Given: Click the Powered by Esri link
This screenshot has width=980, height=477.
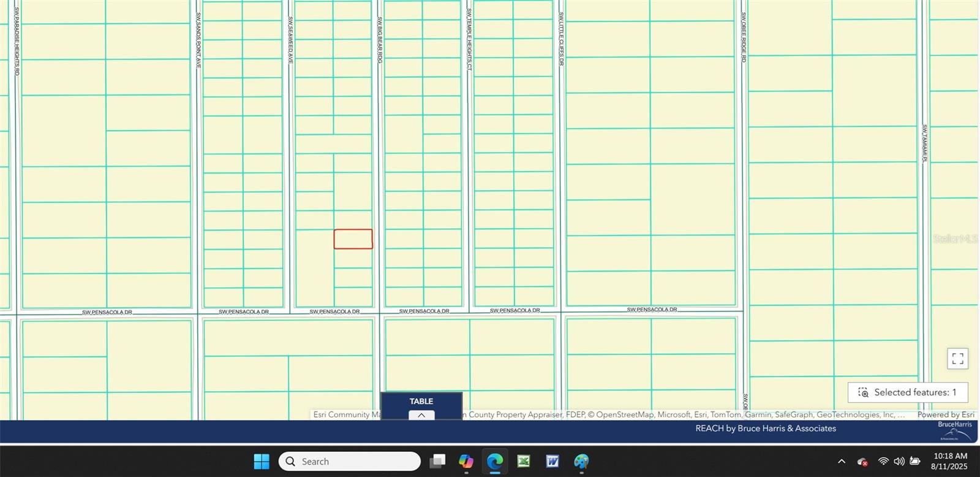Looking at the screenshot, I should click(945, 414).
